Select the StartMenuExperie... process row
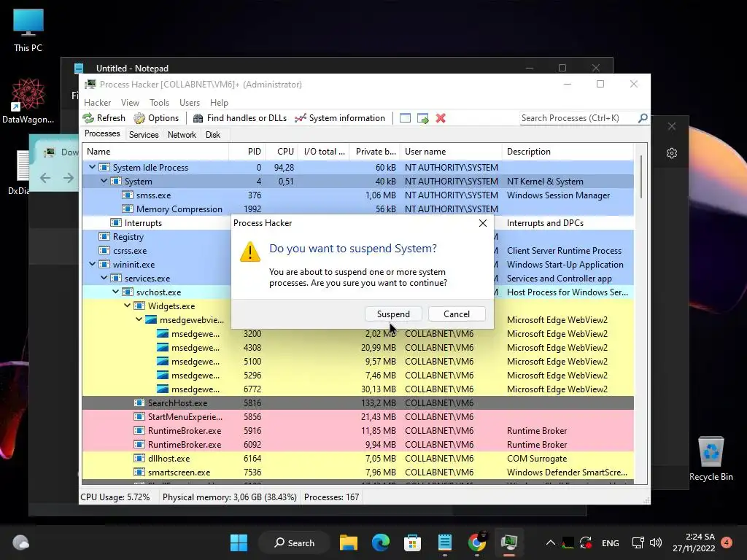 (358, 416)
